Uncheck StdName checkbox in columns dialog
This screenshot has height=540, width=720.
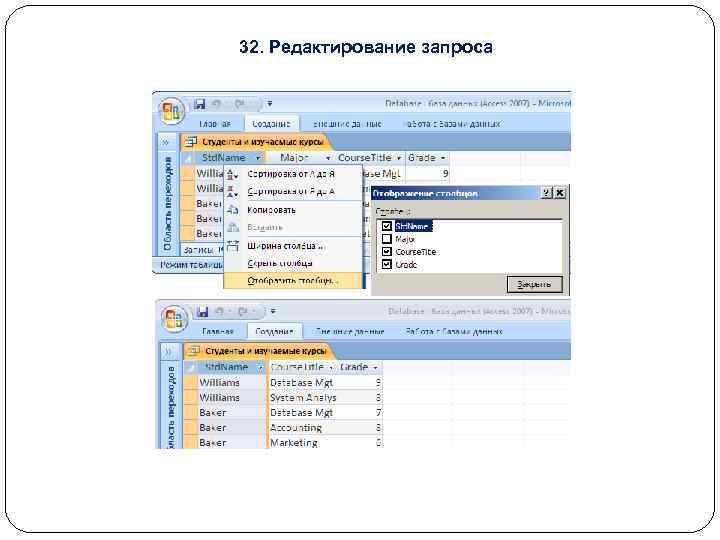point(387,226)
